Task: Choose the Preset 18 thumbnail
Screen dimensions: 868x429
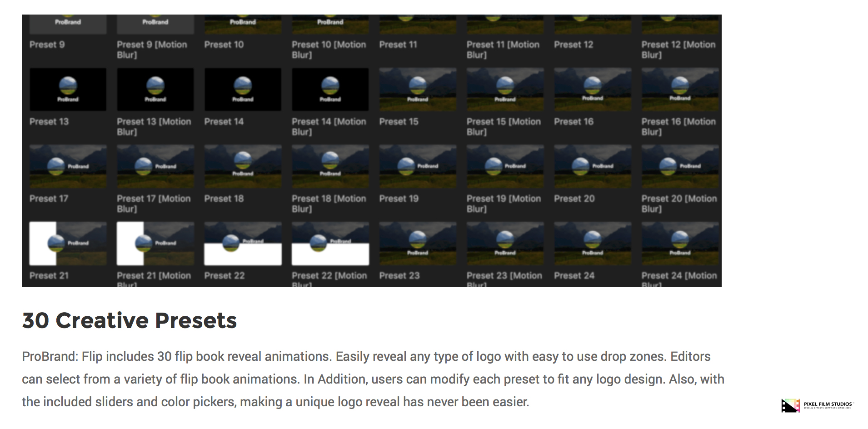Action: (243, 166)
